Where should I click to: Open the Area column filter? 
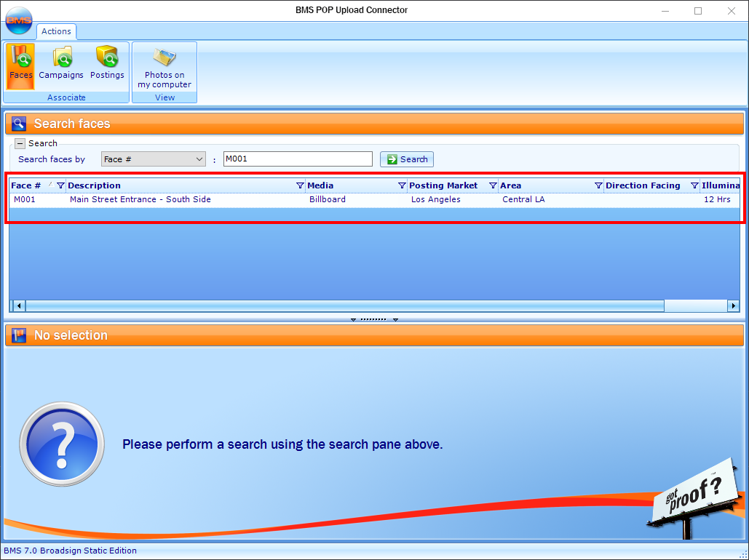pos(598,185)
